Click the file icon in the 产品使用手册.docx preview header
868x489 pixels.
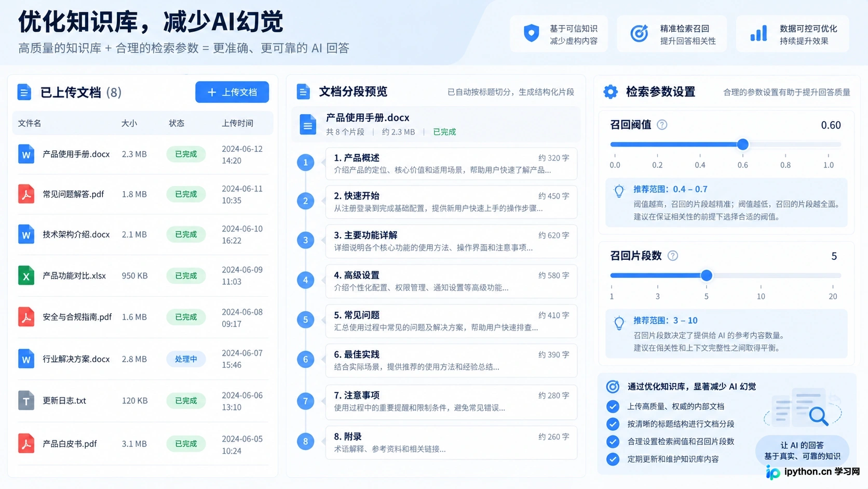[x=308, y=125]
